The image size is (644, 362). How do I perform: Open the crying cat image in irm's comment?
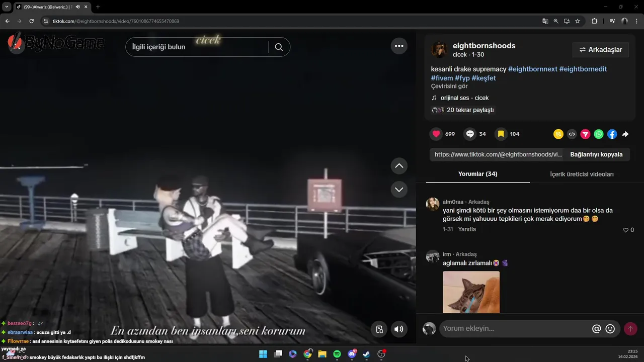coord(471,292)
